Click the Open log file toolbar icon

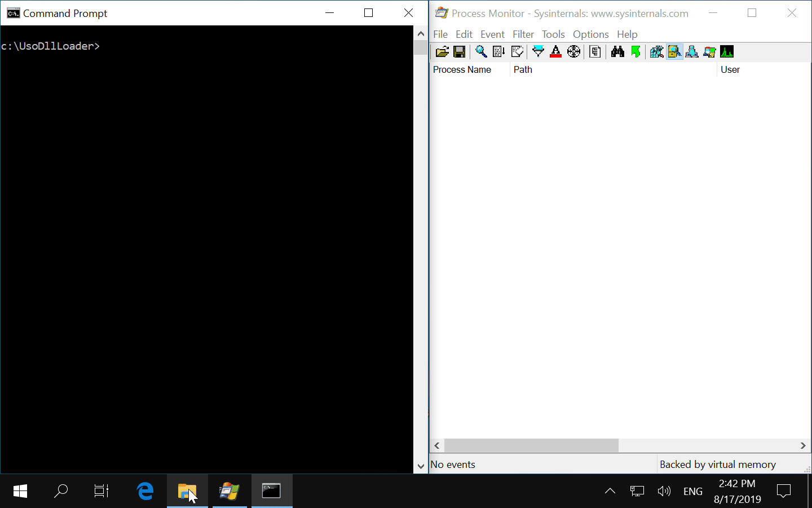point(442,52)
